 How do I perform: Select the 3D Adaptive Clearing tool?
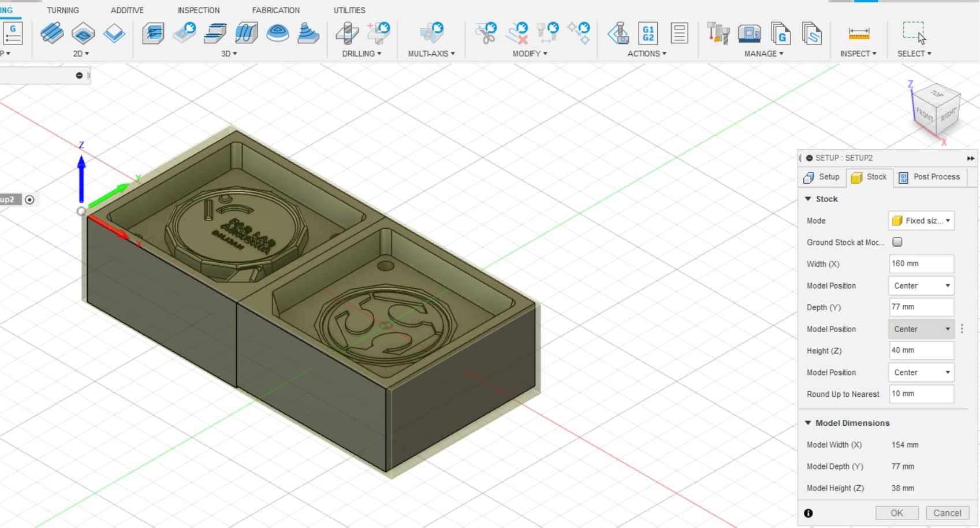(x=153, y=33)
